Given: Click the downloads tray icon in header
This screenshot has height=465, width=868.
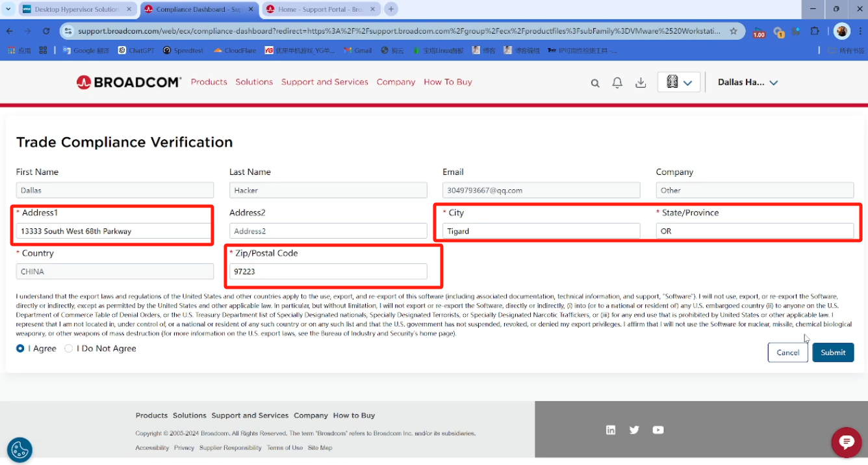Looking at the screenshot, I should pyautogui.click(x=641, y=83).
